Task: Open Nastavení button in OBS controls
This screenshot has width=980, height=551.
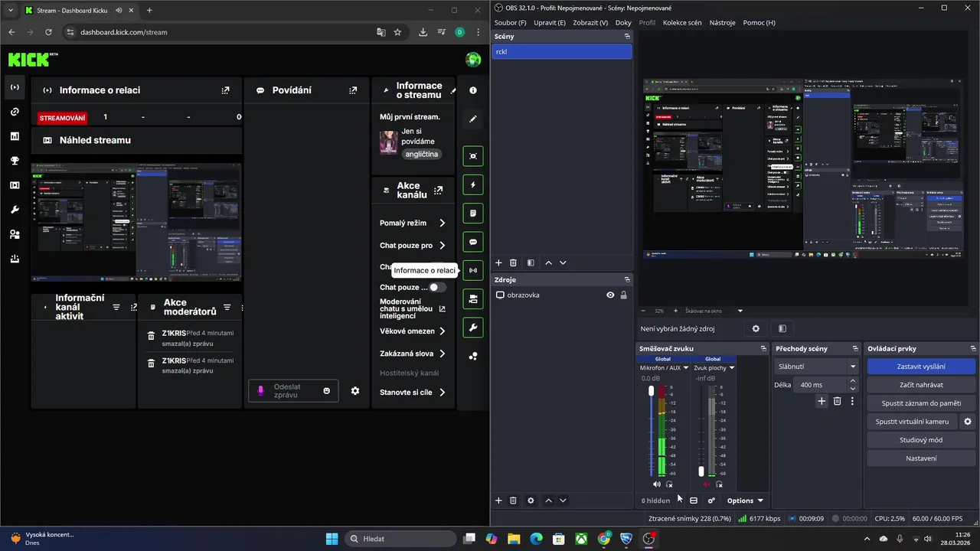Action: pyautogui.click(x=921, y=458)
